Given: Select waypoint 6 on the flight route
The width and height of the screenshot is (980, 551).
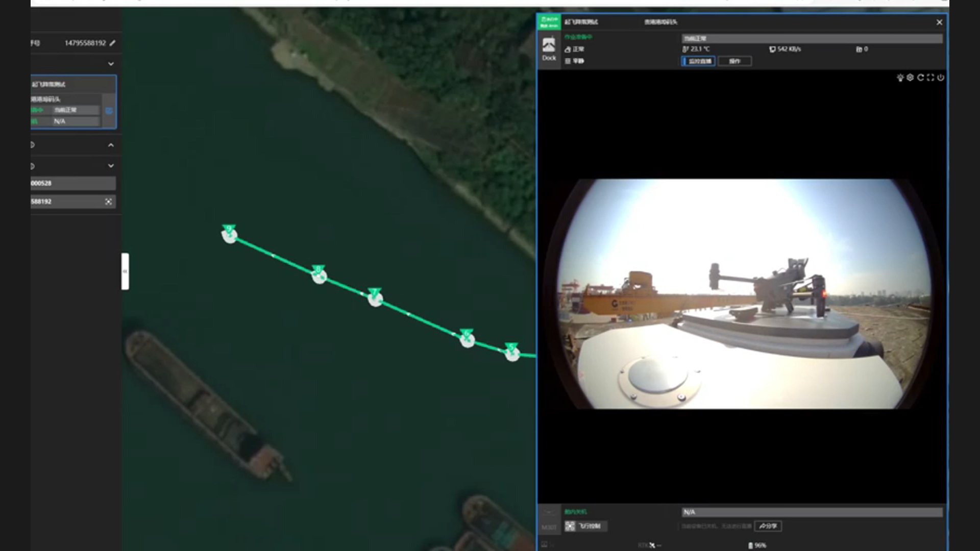Looking at the screenshot, I should click(x=467, y=339).
